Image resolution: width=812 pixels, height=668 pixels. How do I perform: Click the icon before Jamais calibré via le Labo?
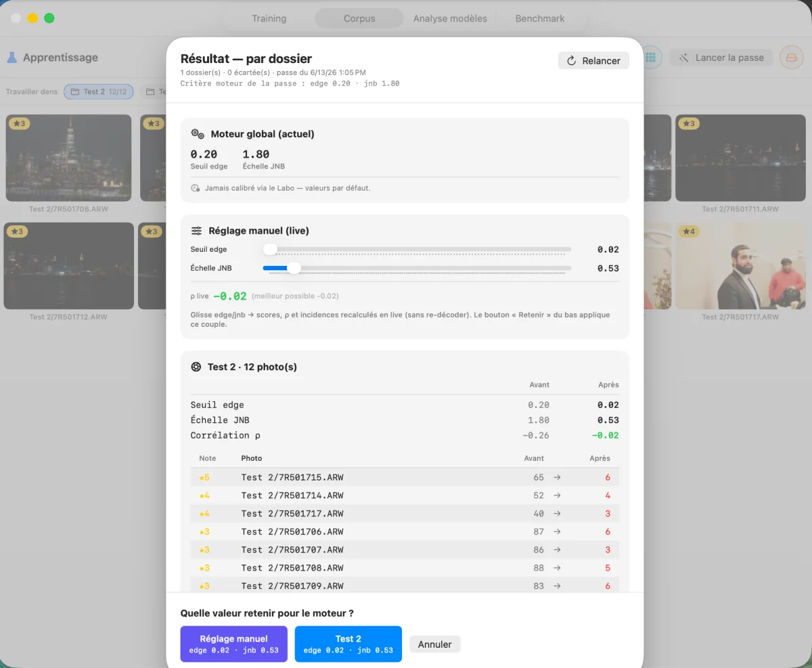click(196, 188)
